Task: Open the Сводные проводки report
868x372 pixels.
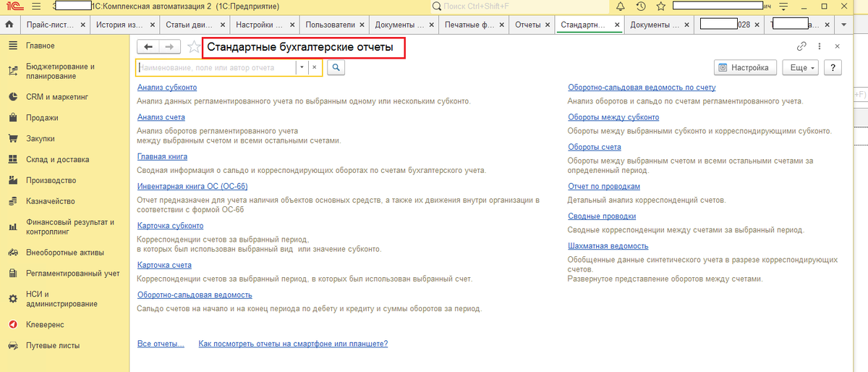Action: (x=602, y=216)
